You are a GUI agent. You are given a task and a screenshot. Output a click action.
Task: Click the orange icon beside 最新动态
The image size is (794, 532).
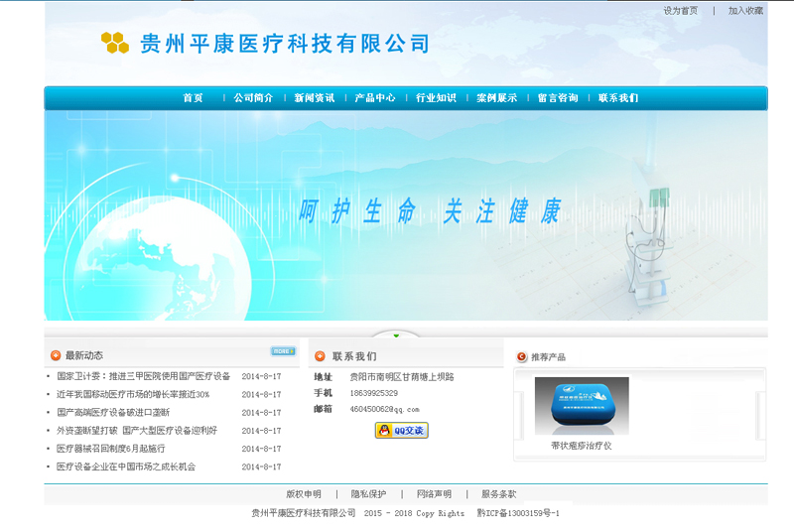pyautogui.click(x=55, y=355)
